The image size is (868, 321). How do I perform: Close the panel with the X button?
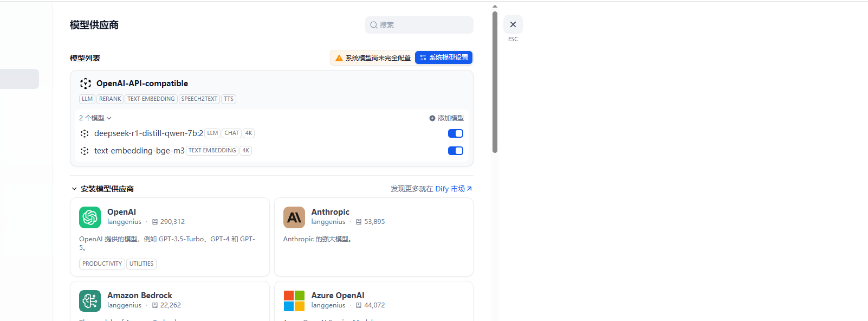(x=513, y=24)
